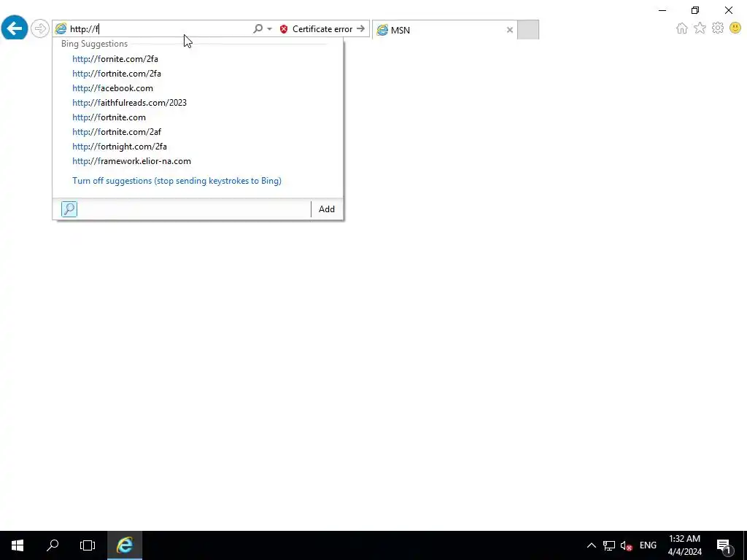747x560 pixels.
Task: Open the Action Center notifications icon
Action: 724,545
